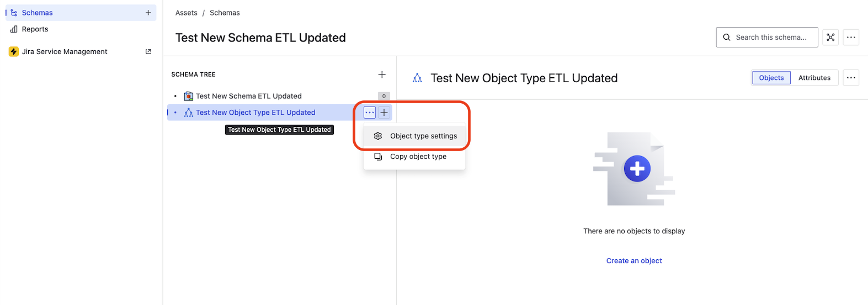Open the more options menu next to Attributes
The image size is (868, 305).
[x=851, y=78]
